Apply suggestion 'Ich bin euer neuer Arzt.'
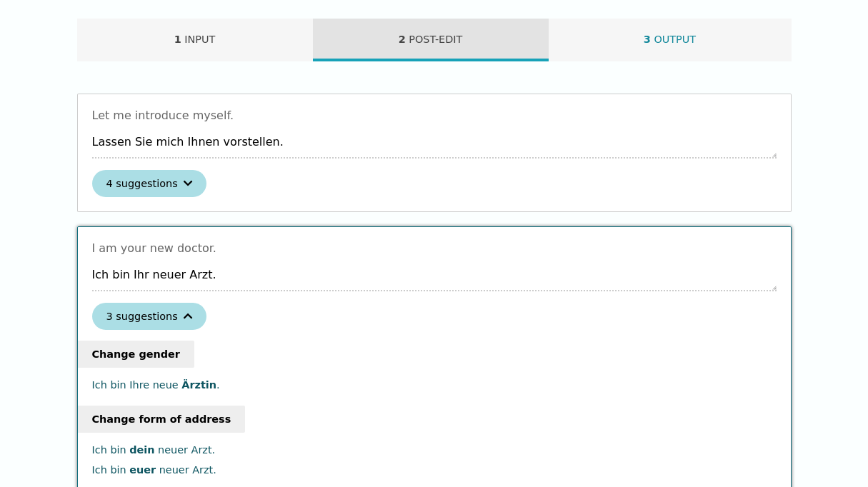 [x=154, y=470]
